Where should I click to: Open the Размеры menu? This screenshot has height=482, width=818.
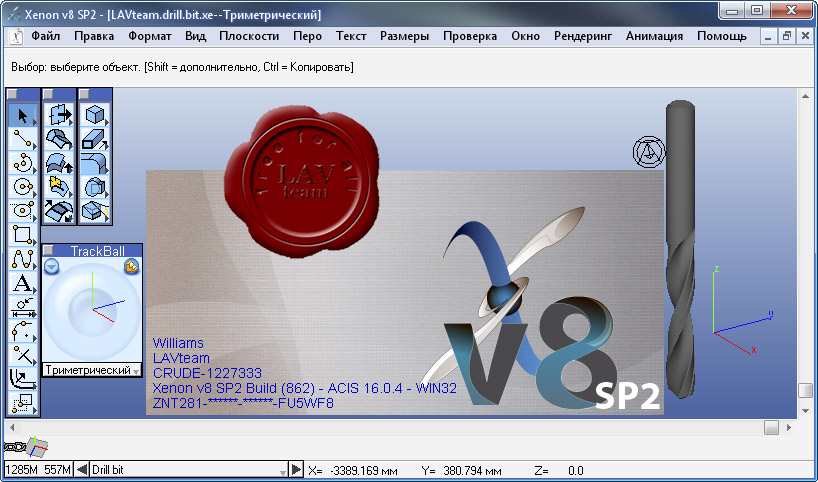(x=405, y=37)
